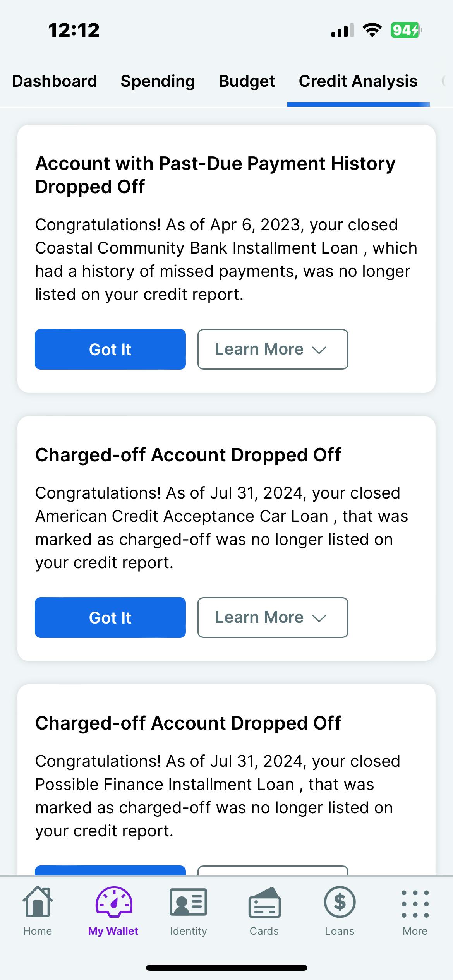Tap the Home house icon
Image resolution: width=453 pixels, height=980 pixels.
[38, 902]
